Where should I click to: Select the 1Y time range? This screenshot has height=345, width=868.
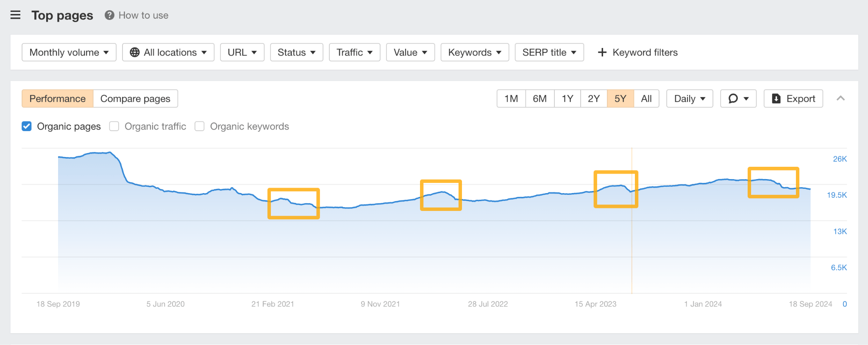tap(567, 98)
